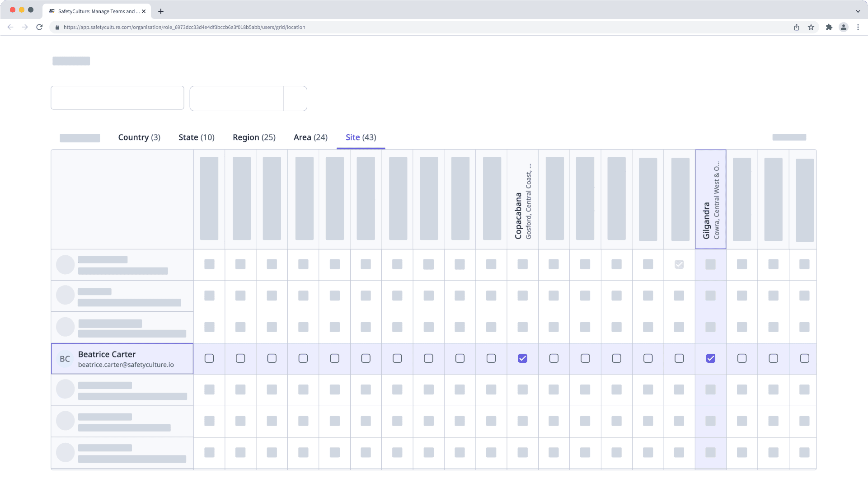Open a new browser tab with the plus button

pyautogui.click(x=161, y=11)
